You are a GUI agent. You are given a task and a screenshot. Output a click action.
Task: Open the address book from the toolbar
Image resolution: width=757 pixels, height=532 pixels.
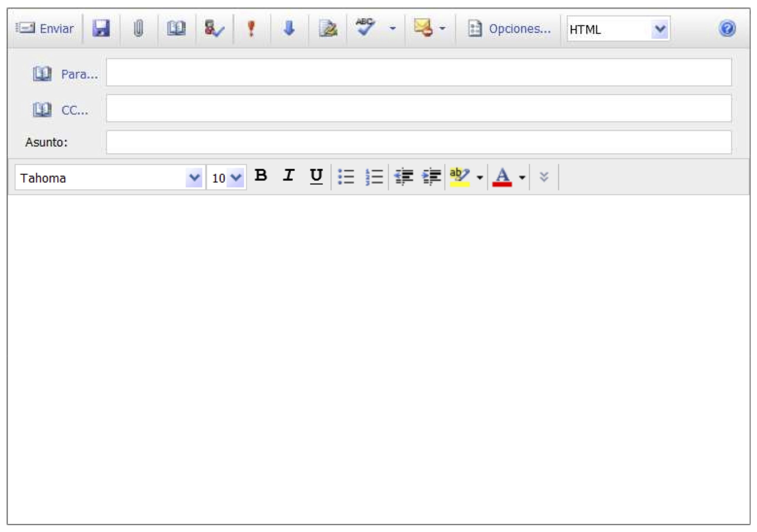coord(177,28)
